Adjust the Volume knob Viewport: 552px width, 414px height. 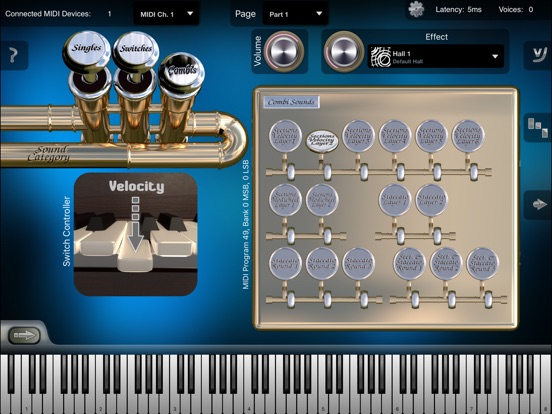[x=284, y=51]
